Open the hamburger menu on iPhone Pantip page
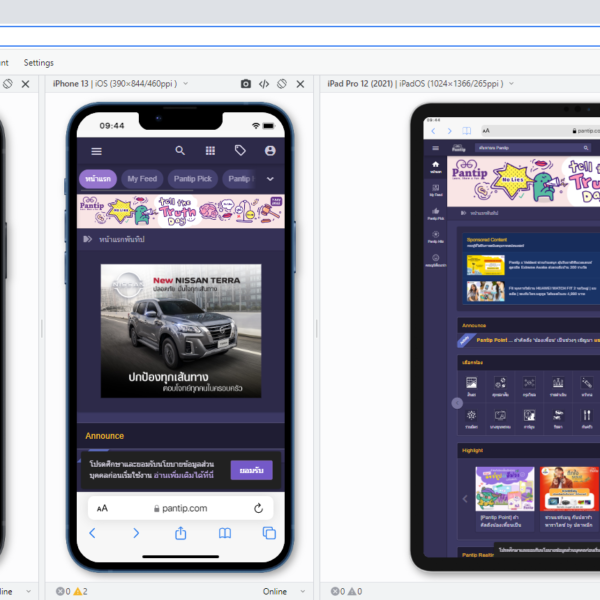Image resolution: width=600 pixels, height=600 pixels. (x=96, y=151)
